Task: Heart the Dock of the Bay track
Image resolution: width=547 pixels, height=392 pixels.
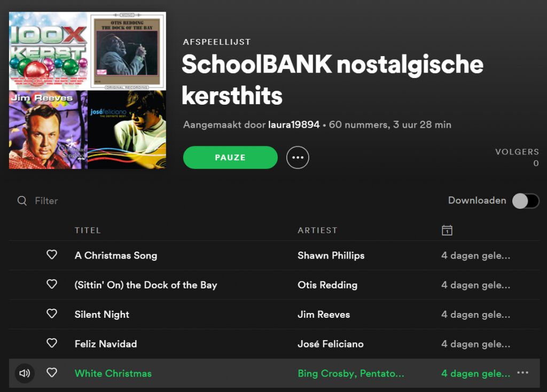Action: coord(52,284)
